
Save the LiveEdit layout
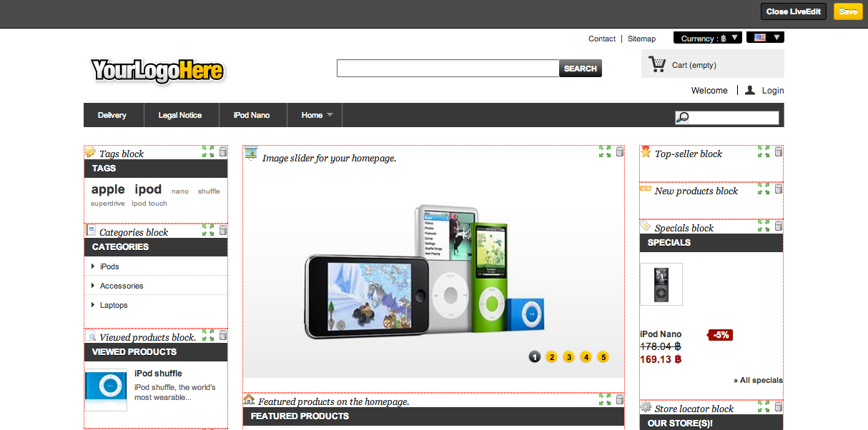[x=848, y=11]
